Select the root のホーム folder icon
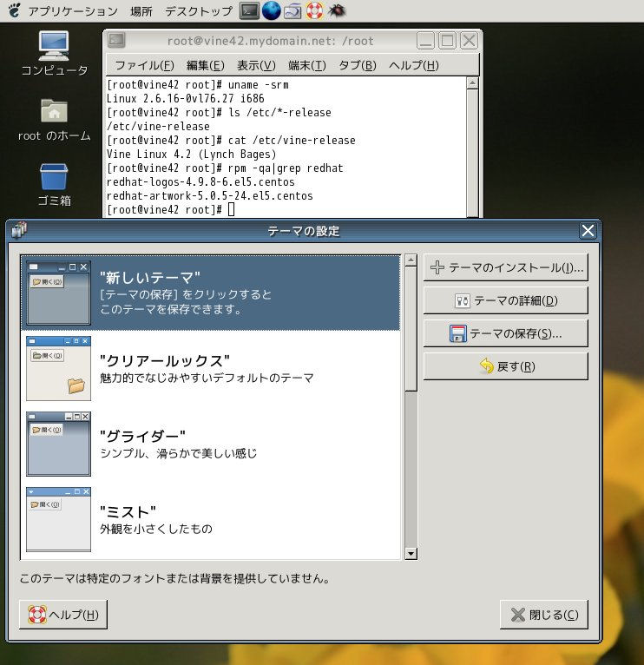644x665 pixels. coord(55,120)
